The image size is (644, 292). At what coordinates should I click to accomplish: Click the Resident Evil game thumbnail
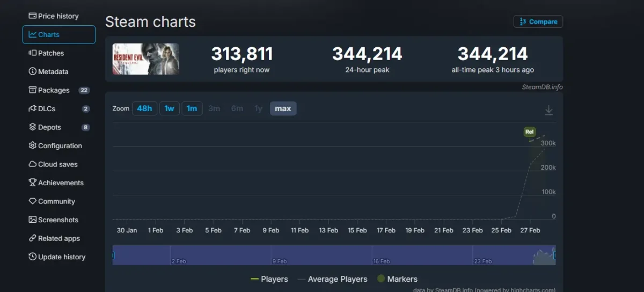(x=145, y=59)
